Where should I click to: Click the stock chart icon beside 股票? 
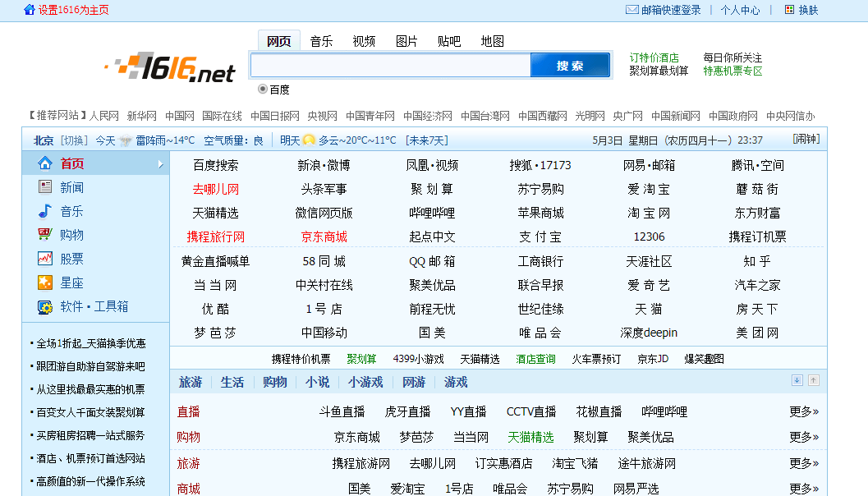point(45,259)
